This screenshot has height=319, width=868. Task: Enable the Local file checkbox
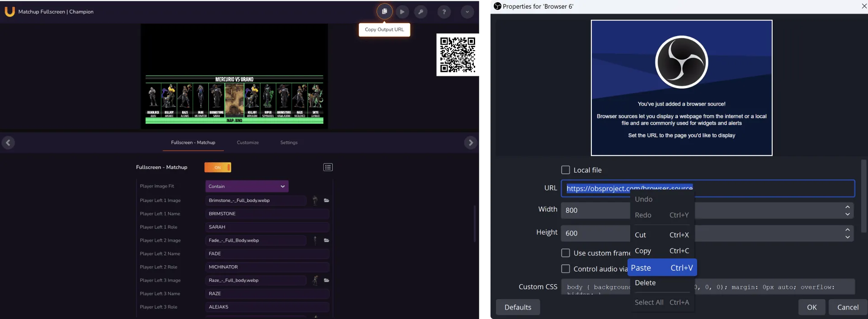click(x=566, y=170)
